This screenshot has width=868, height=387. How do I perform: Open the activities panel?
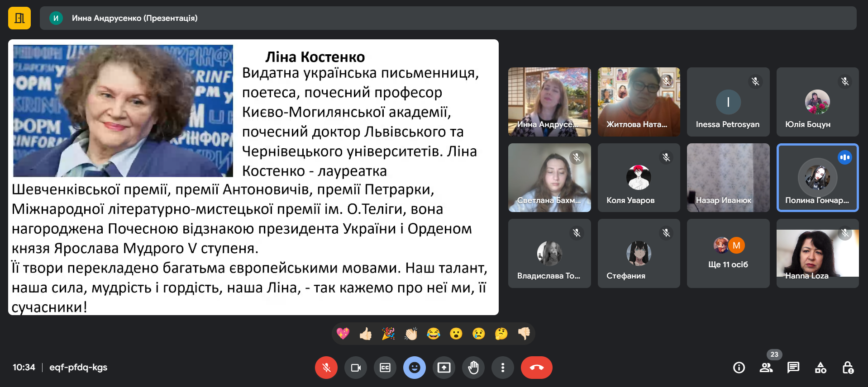tap(820, 368)
